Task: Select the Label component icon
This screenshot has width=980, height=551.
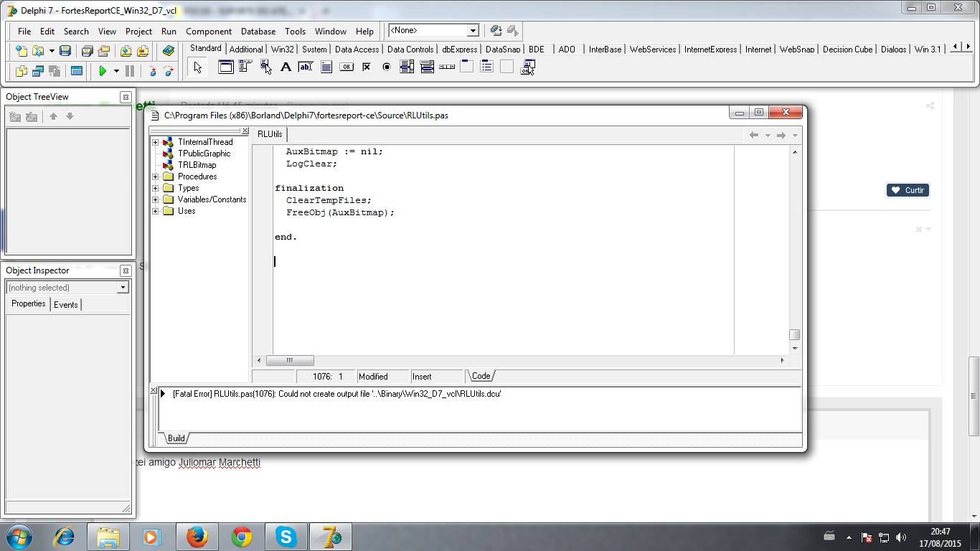Action: pos(286,67)
